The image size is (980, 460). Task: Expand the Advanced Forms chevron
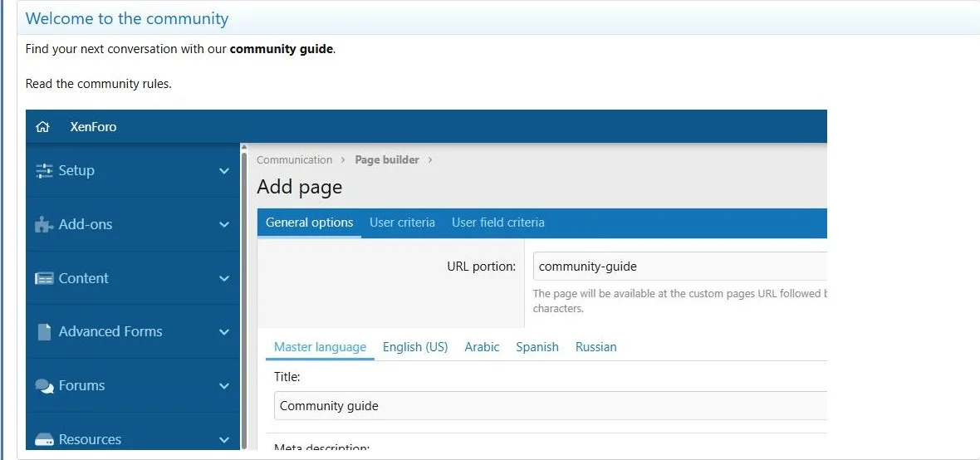[x=224, y=332]
